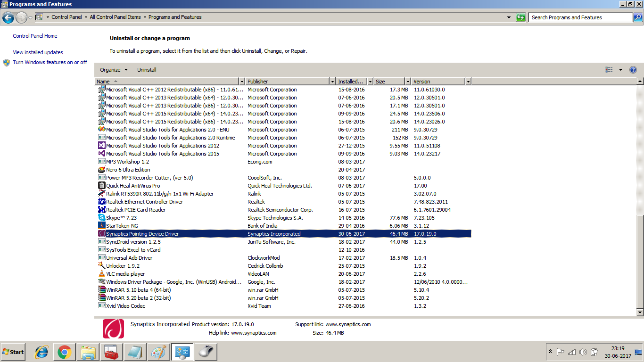Click the scroll down arrow of program list
Screen dimensions: 644x362
(640, 312)
